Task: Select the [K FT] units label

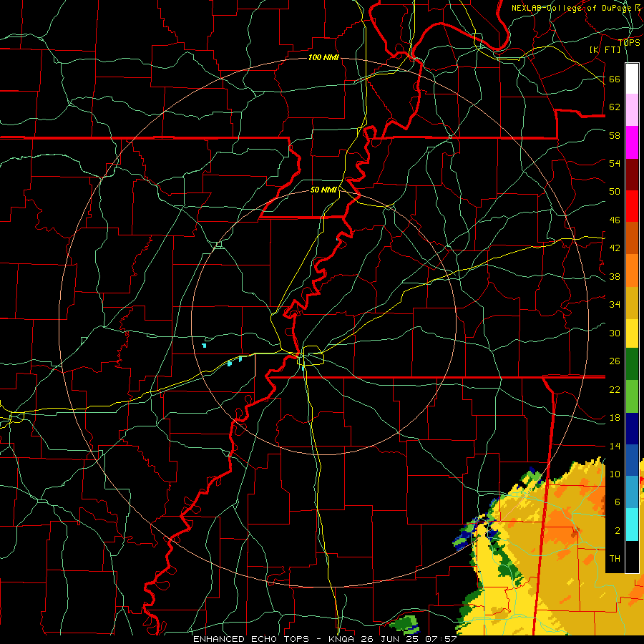Action: point(605,49)
